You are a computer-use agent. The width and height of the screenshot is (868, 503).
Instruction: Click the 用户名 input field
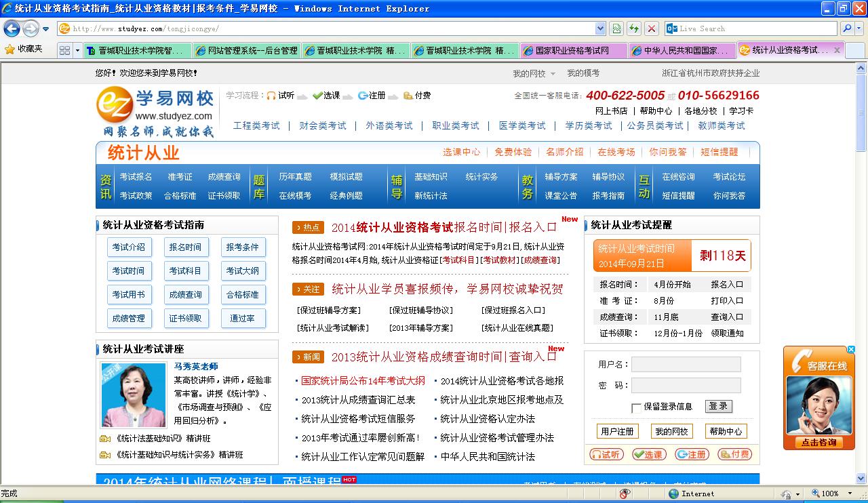tap(686, 365)
